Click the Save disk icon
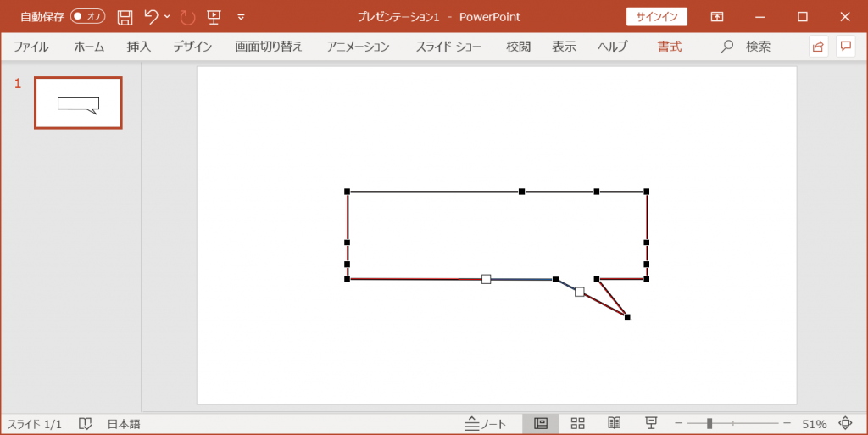Viewport: 868px width, 435px height. (125, 17)
